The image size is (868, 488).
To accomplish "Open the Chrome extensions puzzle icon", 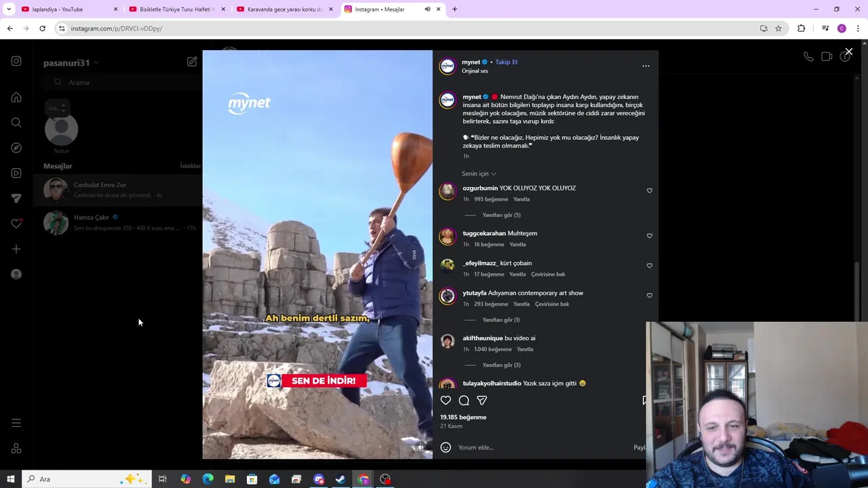I will click(801, 28).
